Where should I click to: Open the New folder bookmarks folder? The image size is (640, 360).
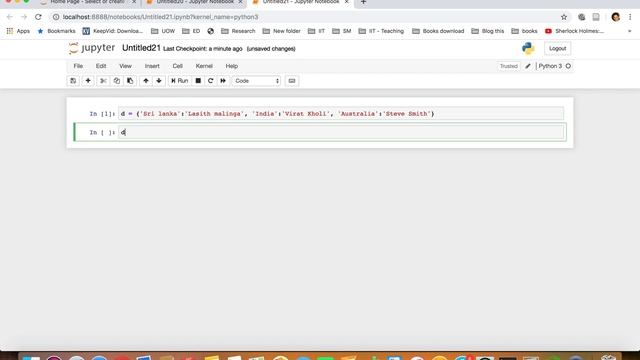282,31
